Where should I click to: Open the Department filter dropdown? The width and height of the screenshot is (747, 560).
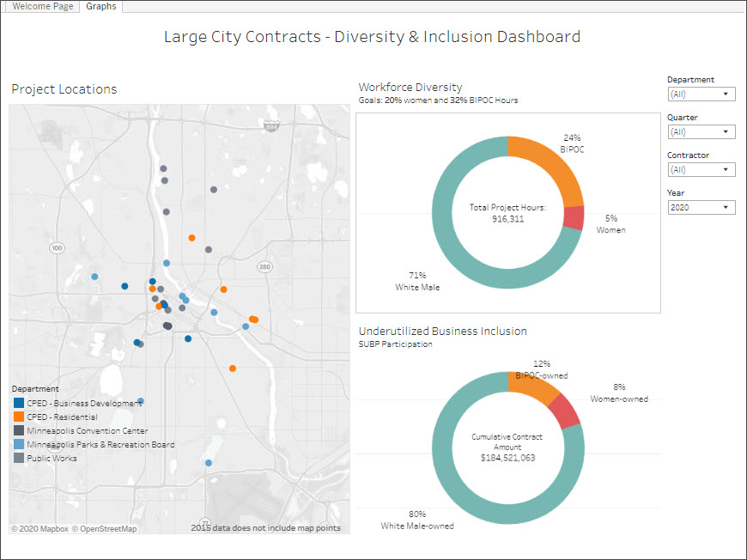(701, 94)
